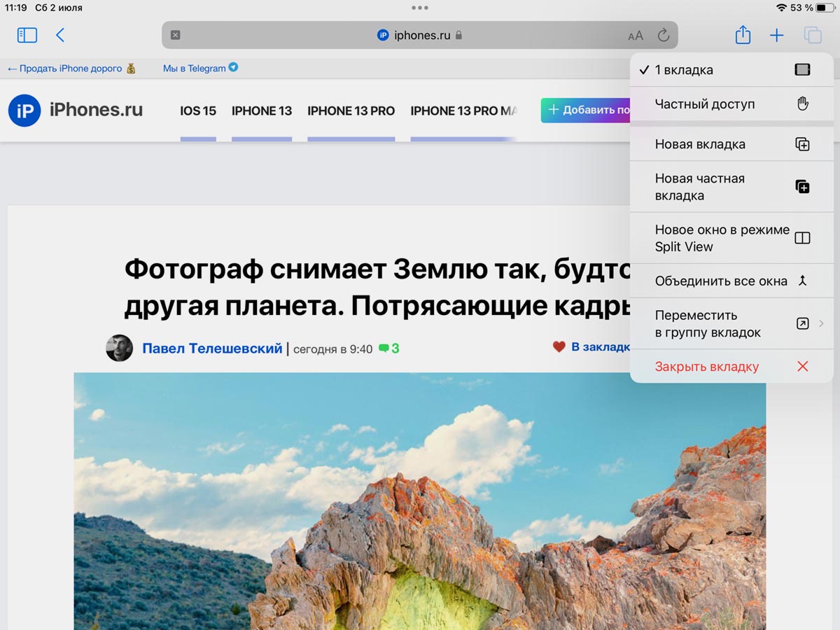Tap the iphones.ru address field
Image resolution: width=840 pixels, height=630 pixels.
coord(419,35)
